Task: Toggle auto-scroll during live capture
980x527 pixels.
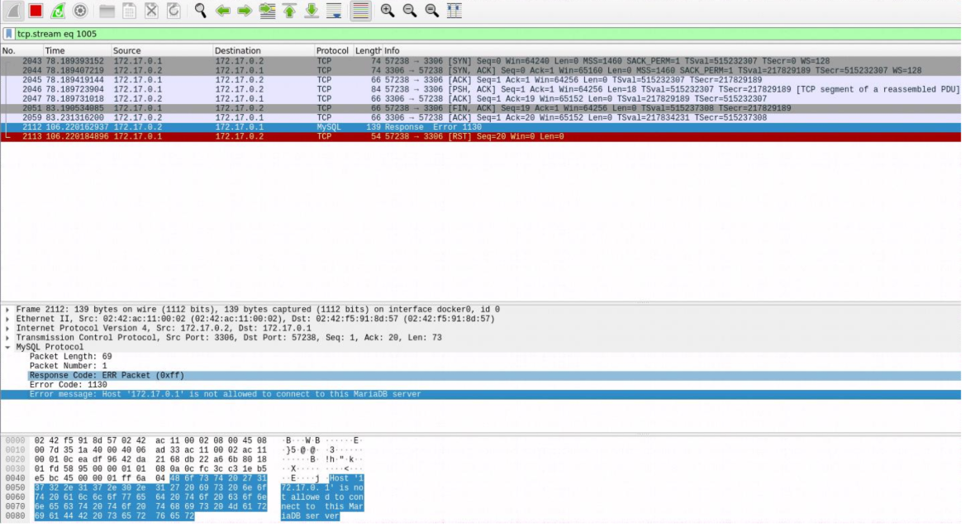Action: tap(335, 11)
